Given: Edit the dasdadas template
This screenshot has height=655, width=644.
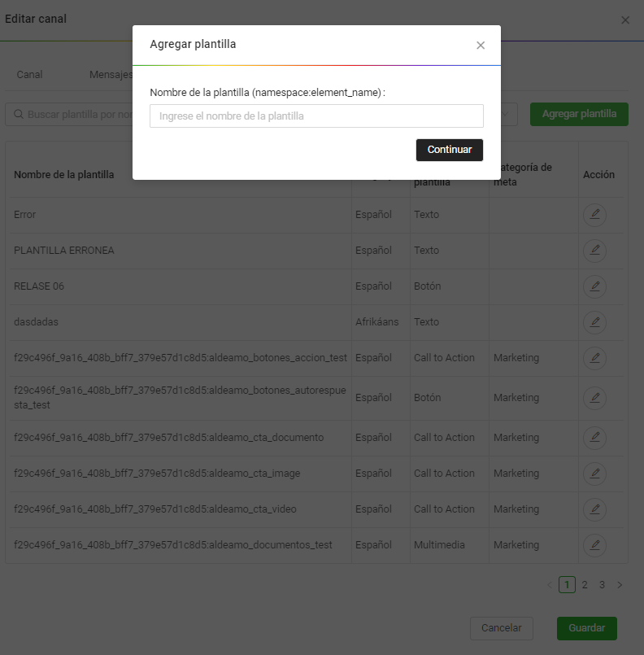Looking at the screenshot, I should pyautogui.click(x=594, y=322).
